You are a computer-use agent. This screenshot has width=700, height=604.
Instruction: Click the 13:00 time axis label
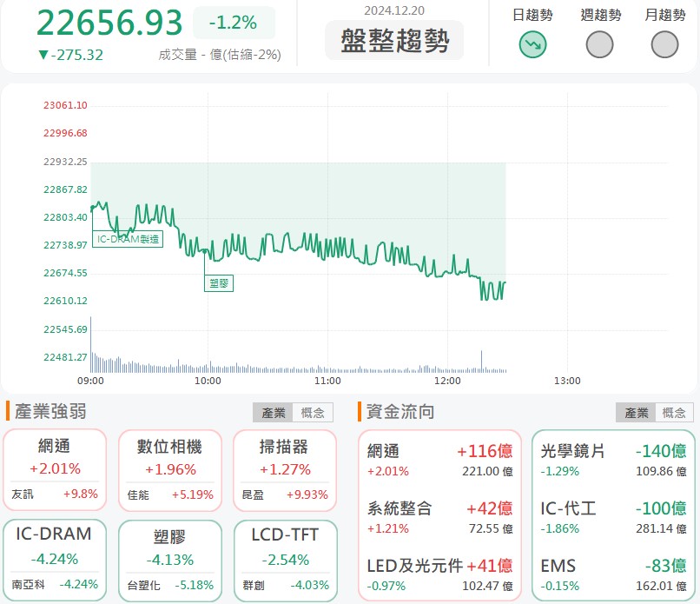coord(567,381)
